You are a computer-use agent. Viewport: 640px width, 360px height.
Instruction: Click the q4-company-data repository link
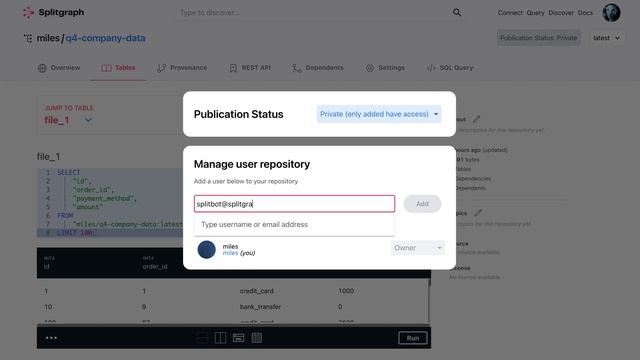tap(105, 38)
